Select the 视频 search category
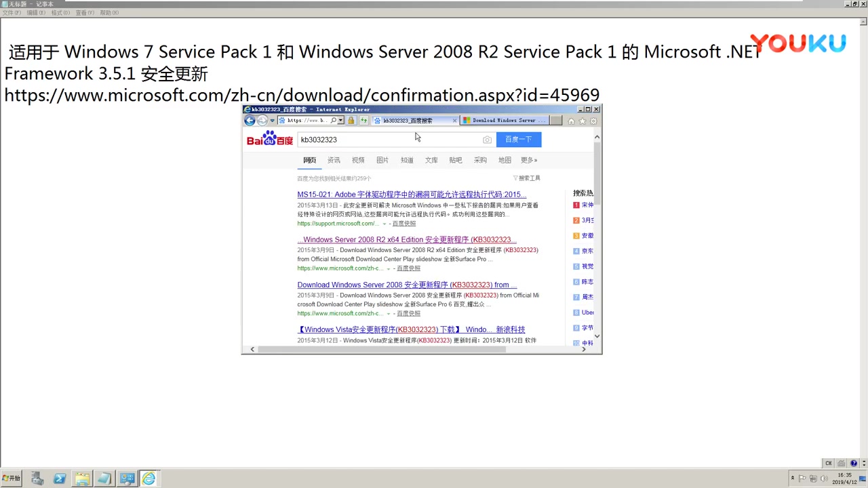Viewport: 868px width, 488px height. click(358, 160)
